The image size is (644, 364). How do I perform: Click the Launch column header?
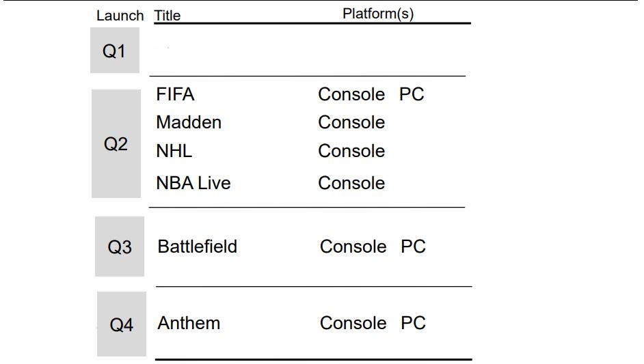(x=120, y=16)
